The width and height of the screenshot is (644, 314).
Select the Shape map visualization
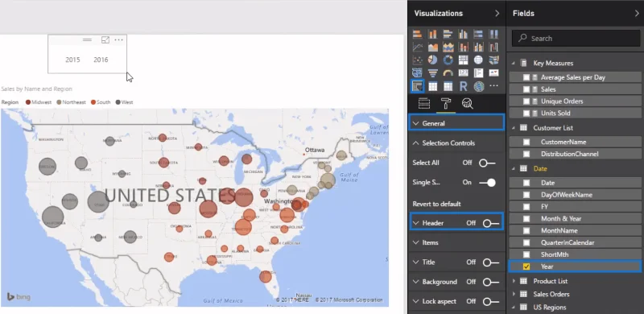coord(417,73)
